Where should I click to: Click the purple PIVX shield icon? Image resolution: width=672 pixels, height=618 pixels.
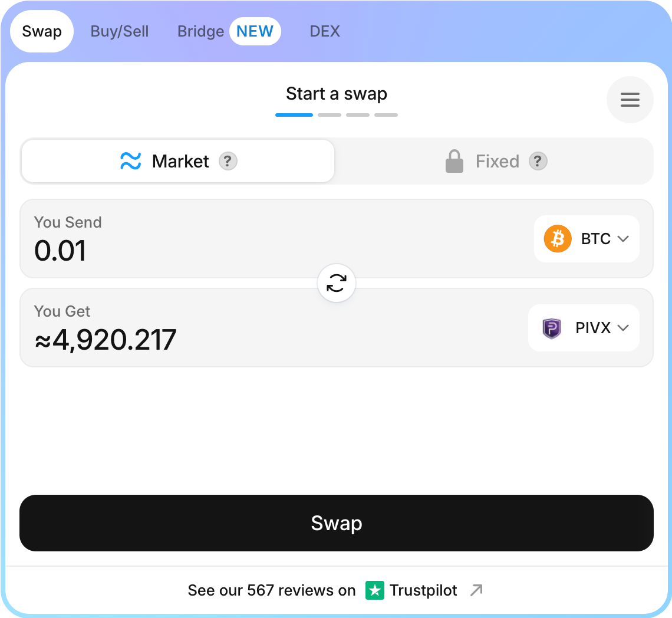[552, 328]
